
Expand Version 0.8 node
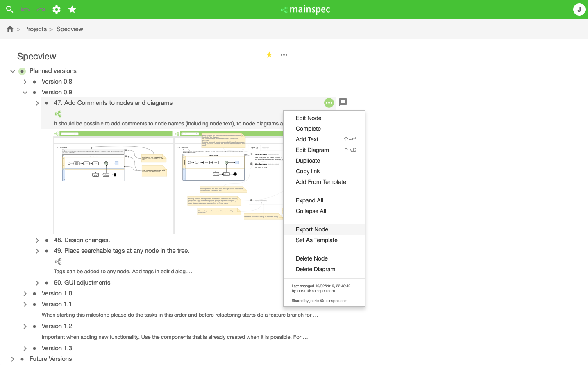(x=25, y=82)
